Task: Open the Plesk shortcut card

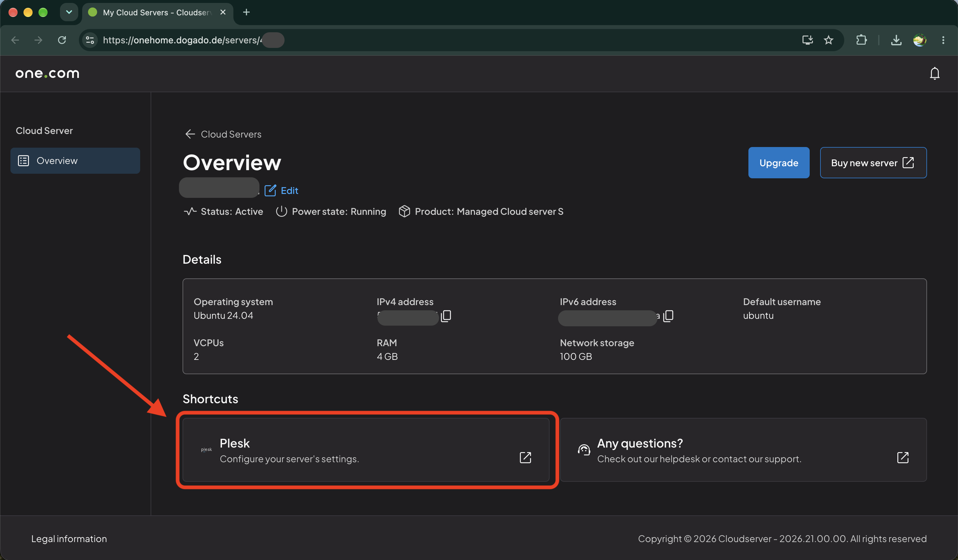Action: [x=366, y=450]
